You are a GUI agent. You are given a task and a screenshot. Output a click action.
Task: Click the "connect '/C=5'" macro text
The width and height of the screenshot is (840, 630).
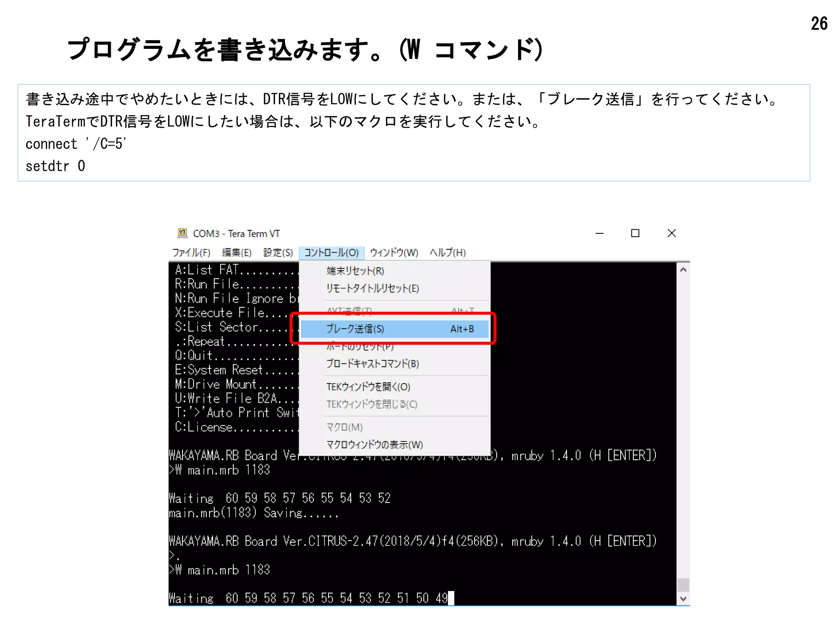tap(76, 144)
